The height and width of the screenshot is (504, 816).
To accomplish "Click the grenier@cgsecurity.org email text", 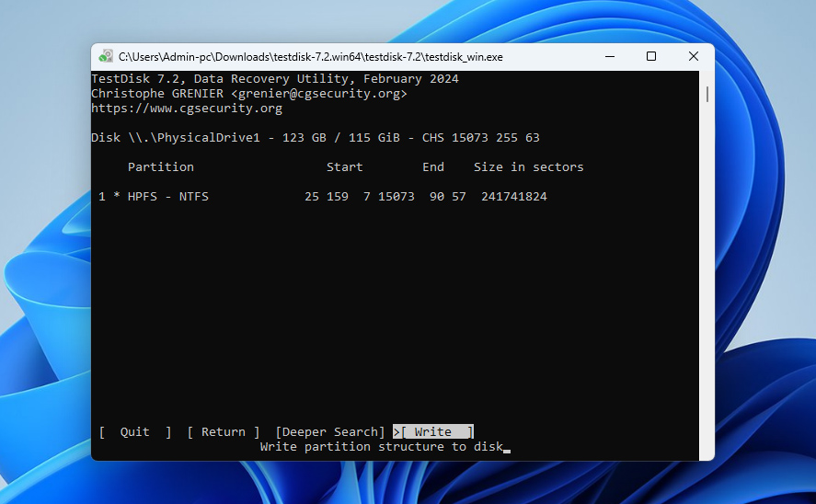I will click(319, 94).
